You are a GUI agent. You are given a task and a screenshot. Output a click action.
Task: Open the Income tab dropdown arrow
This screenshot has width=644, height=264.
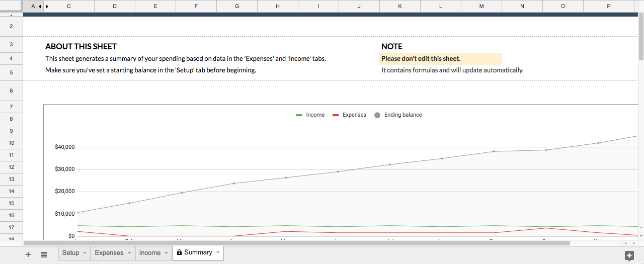(166, 253)
